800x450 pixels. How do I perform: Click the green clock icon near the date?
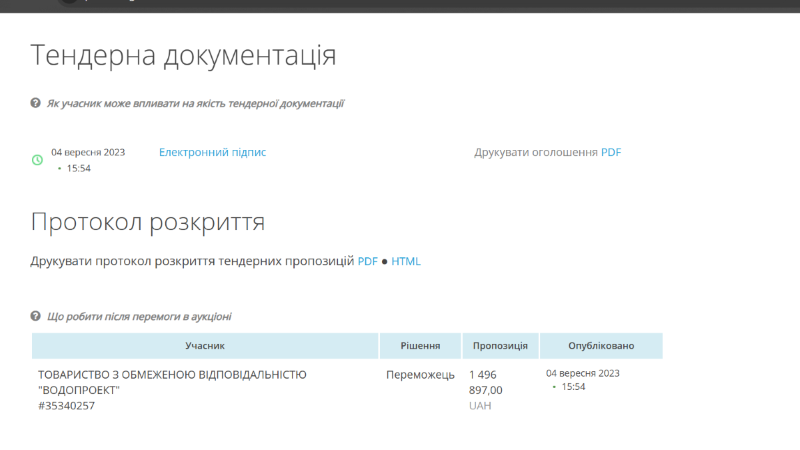coord(37,160)
